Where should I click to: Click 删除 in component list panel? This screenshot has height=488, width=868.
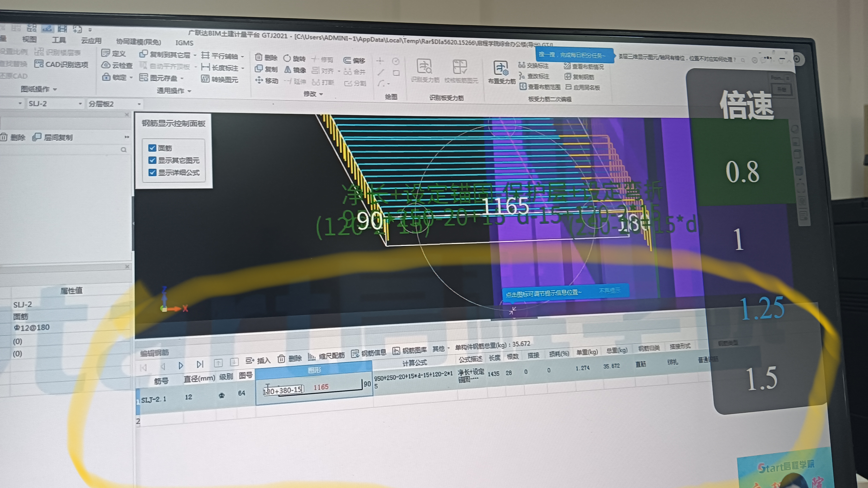pyautogui.click(x=13, y=137)
